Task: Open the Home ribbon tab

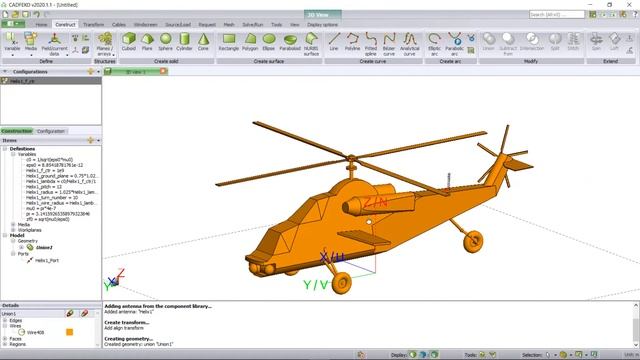Action: tap(41, 24)
